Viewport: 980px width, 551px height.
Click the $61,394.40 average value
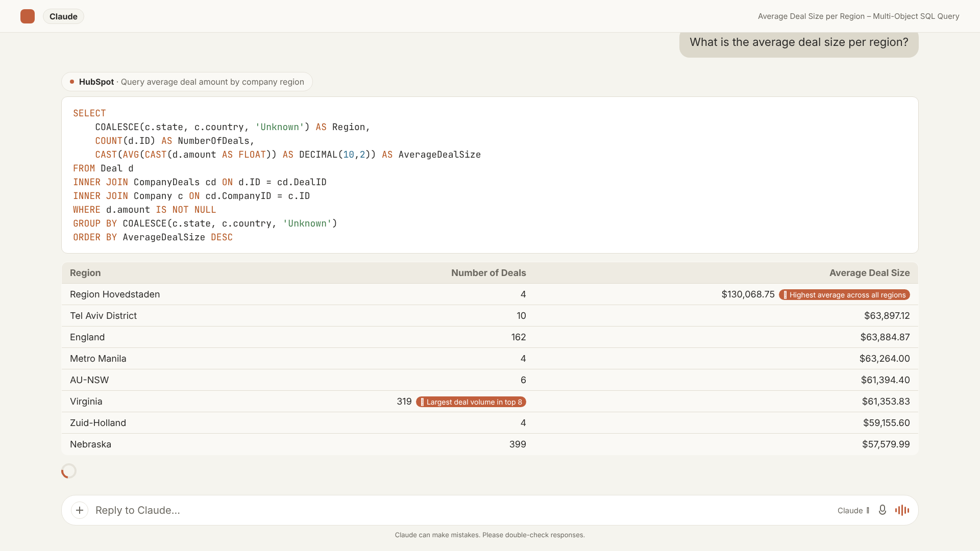[x=885, y=380]
